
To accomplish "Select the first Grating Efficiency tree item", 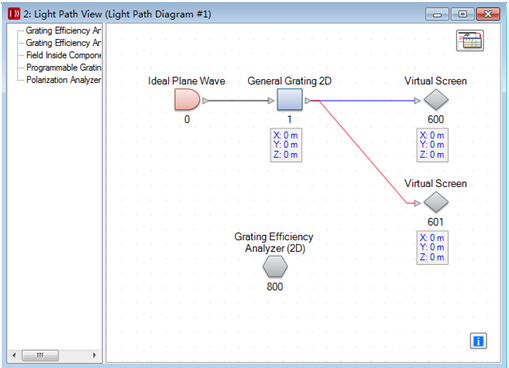I will click(63, 31).
